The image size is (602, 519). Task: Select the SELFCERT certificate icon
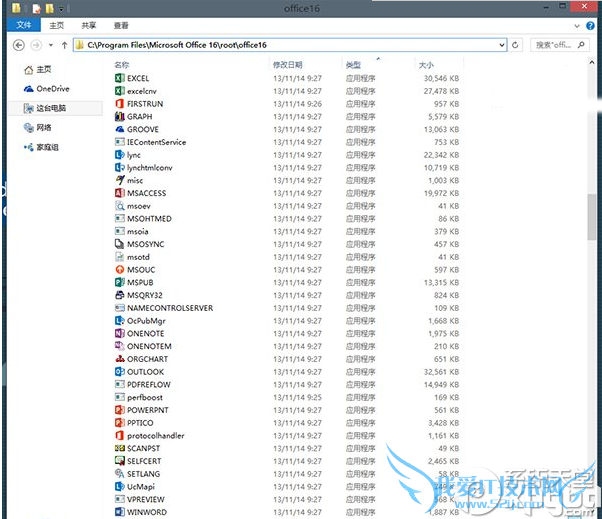click(x=120, y=461)
